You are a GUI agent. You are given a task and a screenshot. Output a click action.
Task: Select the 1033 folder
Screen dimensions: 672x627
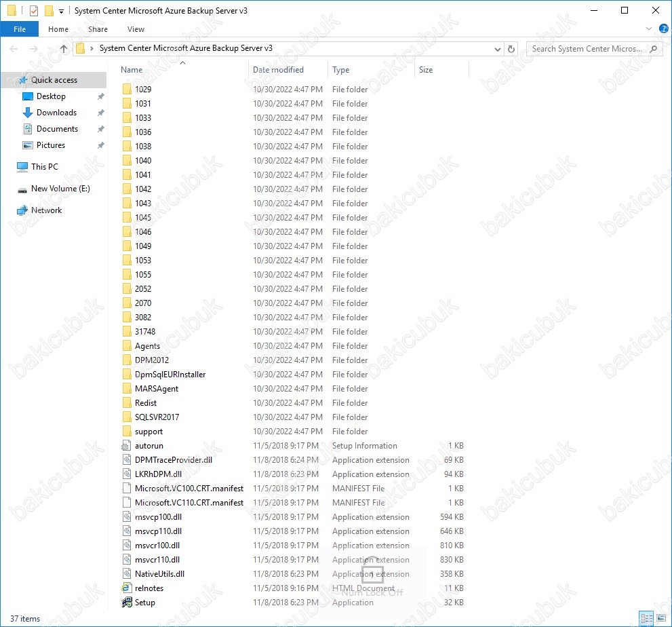(x=142, y=118)
